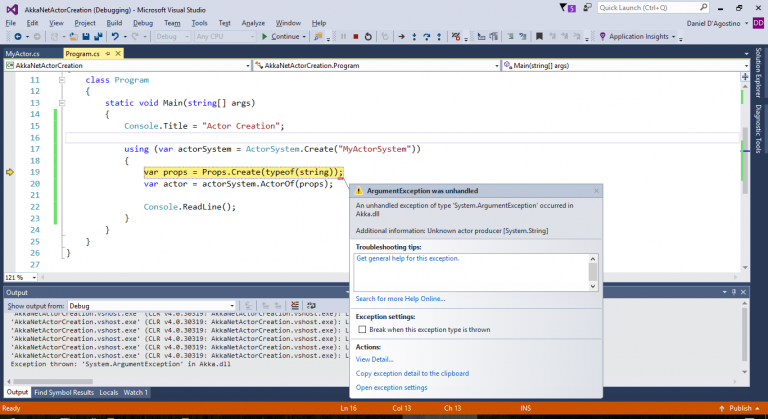This screenshot has height=419, width=768.
Task: Switch to the Locals tab
Action: click(109, 393)
